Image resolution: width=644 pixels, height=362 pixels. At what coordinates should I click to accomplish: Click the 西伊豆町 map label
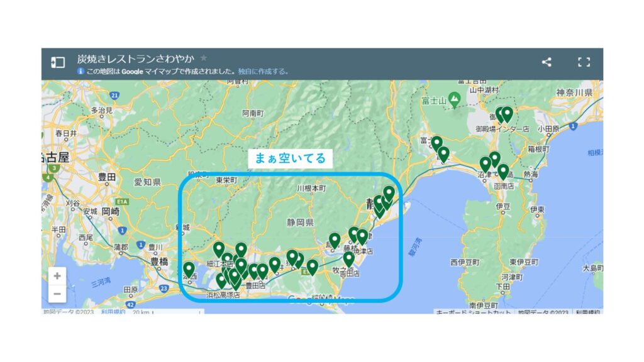(x=465, y=262)
